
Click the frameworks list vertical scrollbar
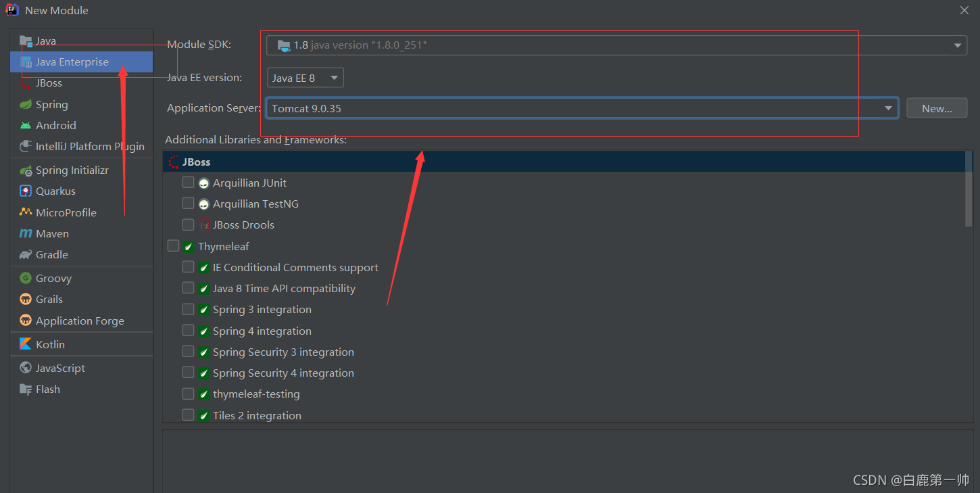pyautogui.click(x=969, y=189)
